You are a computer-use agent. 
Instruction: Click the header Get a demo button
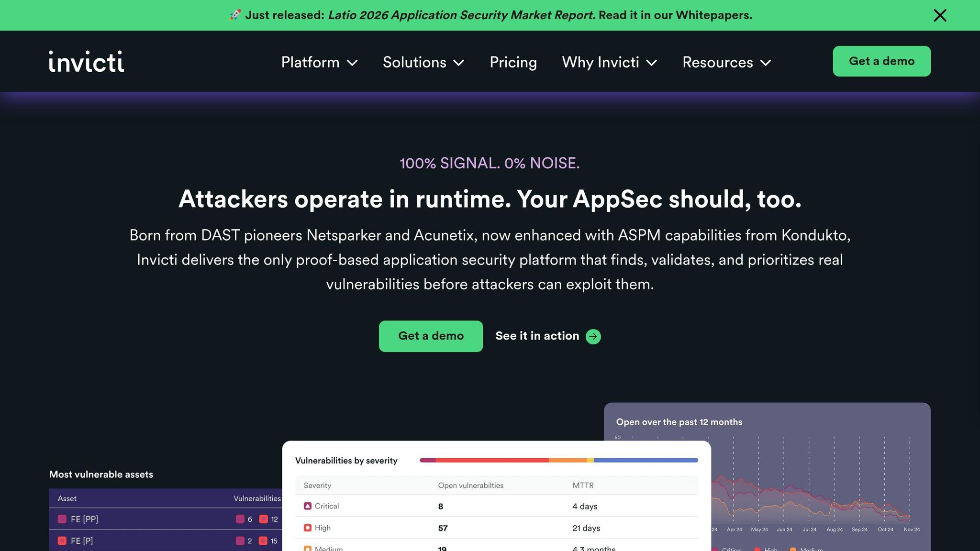click(881, 61)
